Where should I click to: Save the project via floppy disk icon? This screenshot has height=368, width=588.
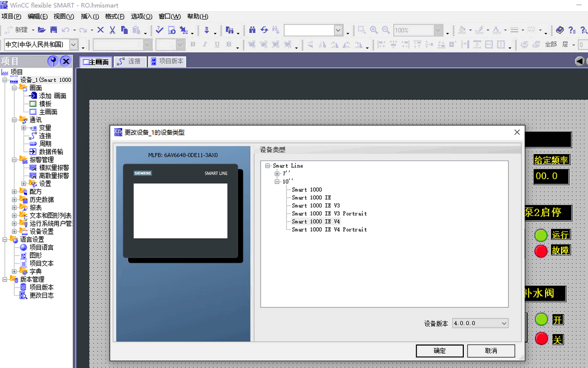54,30
